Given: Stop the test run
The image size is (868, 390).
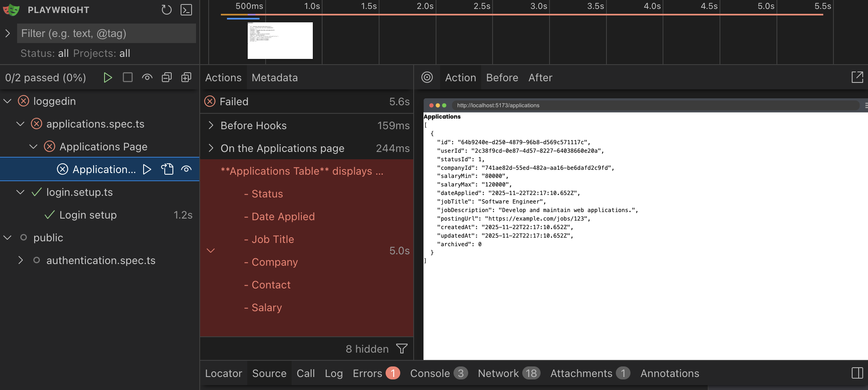Looking at the screenshot, I should (x=127, y=77).
